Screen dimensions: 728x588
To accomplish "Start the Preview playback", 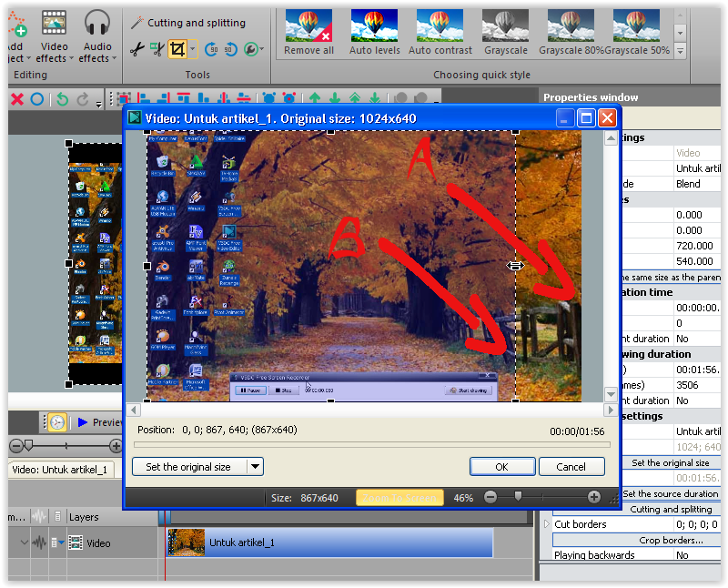I will [x=99, y=422].
